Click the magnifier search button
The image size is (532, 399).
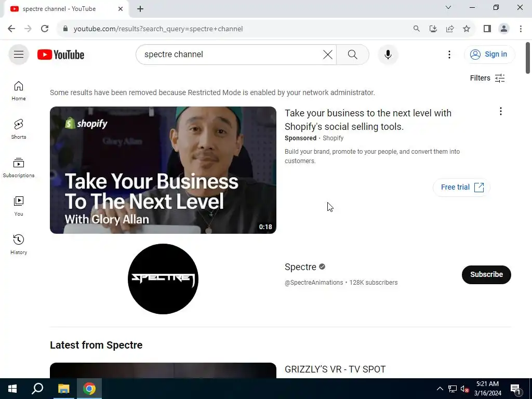(353, 54)
